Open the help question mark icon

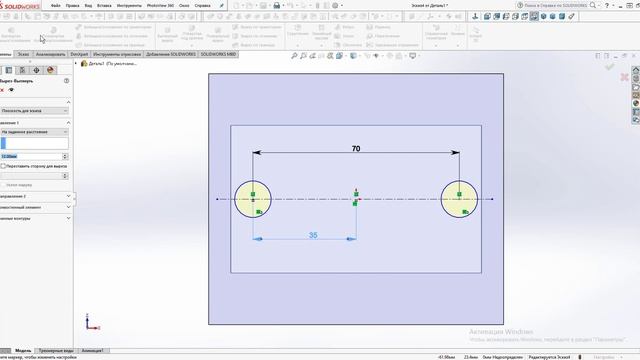coord(607,5)
